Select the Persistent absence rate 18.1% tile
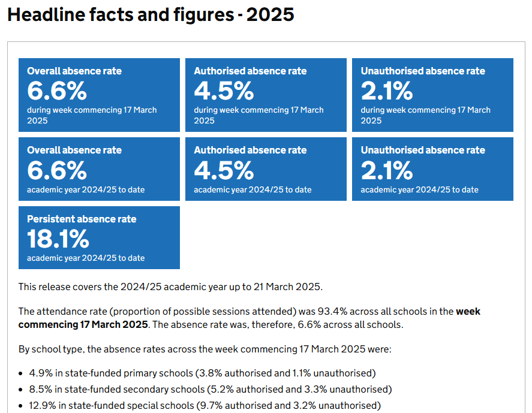The width and height of the screenshot is (532, 413). tap(99, 238)
